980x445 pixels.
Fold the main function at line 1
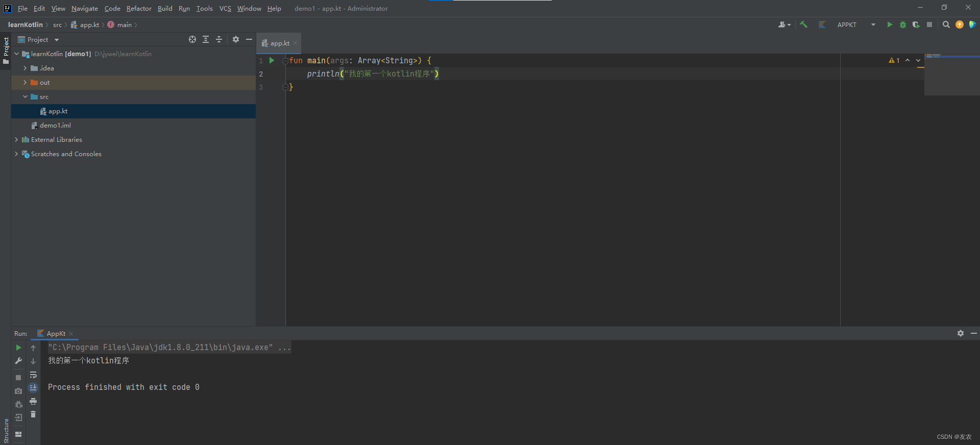pos(285,60)
